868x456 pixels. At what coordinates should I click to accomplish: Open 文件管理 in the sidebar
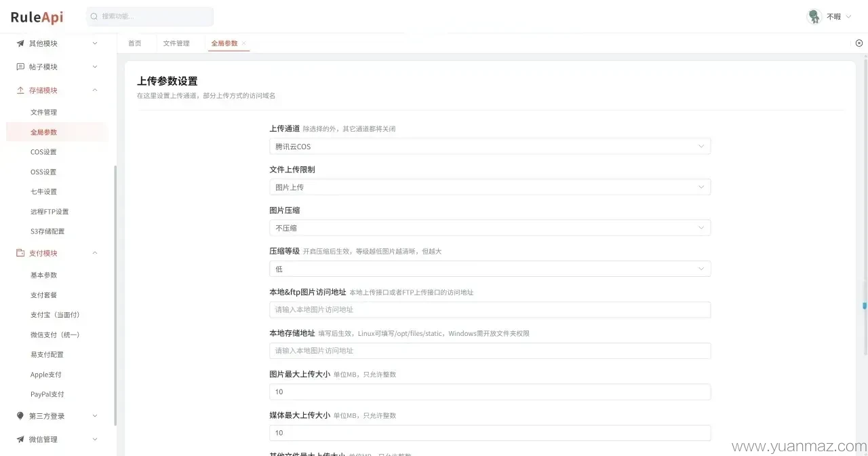click(x=43, y=112)
